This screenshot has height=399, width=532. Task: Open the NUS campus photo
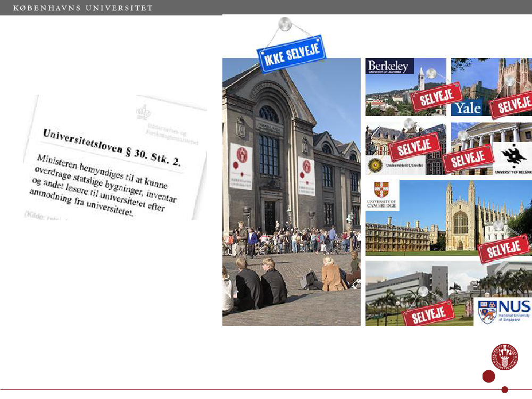coord(448,294)
